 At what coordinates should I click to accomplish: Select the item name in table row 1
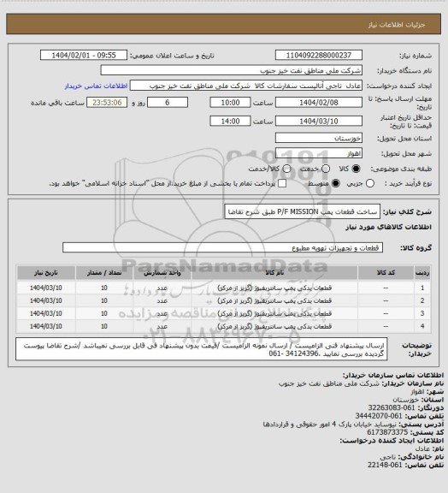point(274,288)
